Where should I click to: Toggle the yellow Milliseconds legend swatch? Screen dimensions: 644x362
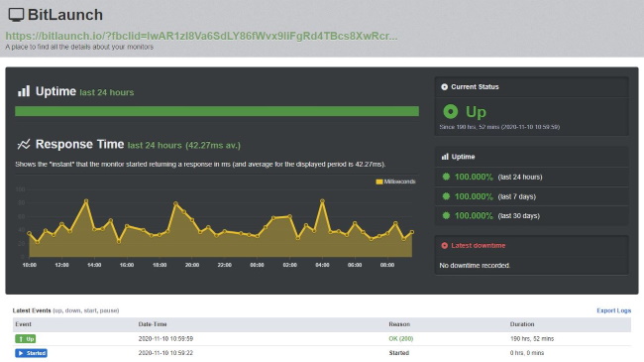coord(379,181)
